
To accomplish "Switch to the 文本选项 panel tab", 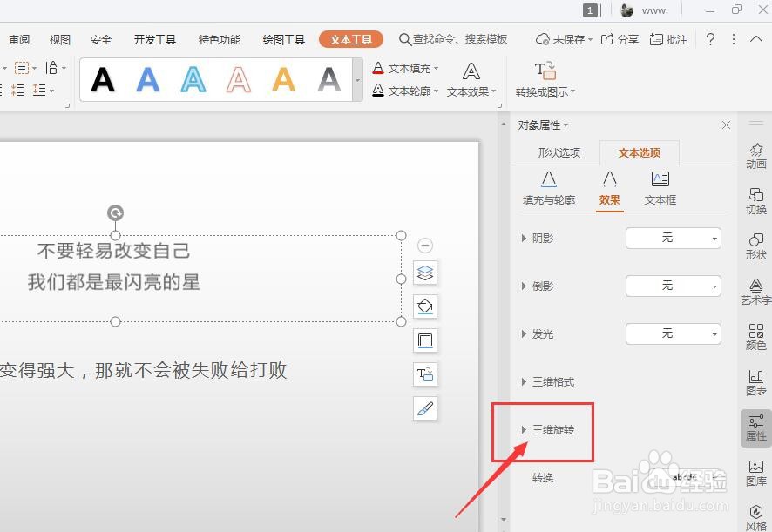I will (x=640, y=152).
